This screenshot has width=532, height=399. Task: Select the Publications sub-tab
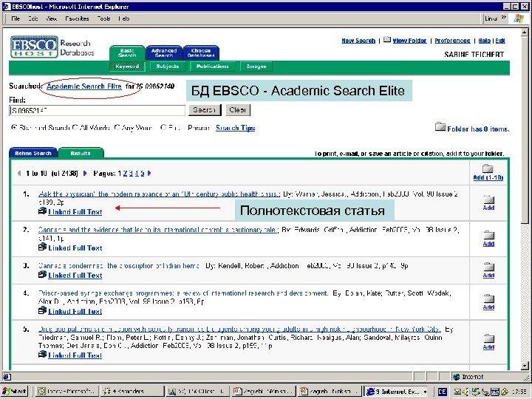212,66
